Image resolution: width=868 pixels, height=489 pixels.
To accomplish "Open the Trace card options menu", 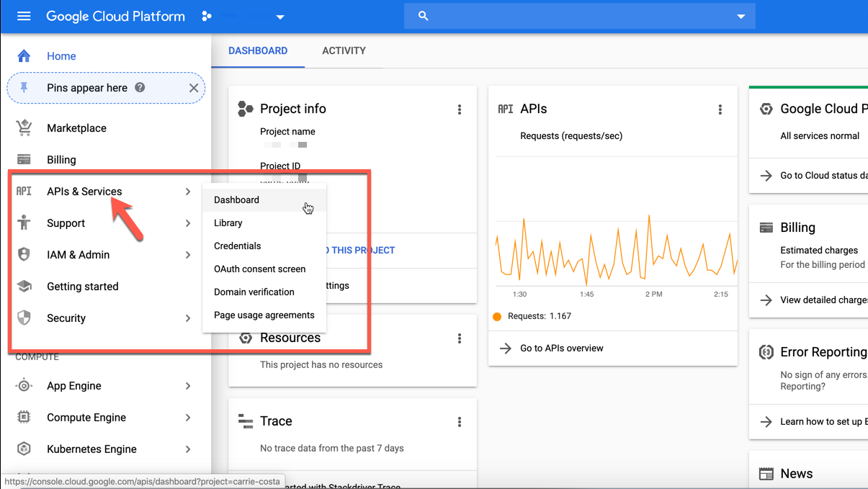I will (x=460, y=422).
